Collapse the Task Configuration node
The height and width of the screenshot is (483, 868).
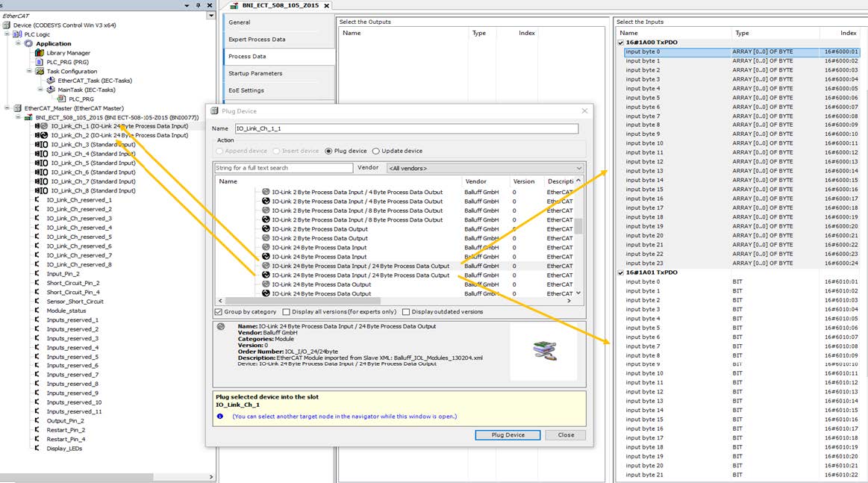(29, 72)
